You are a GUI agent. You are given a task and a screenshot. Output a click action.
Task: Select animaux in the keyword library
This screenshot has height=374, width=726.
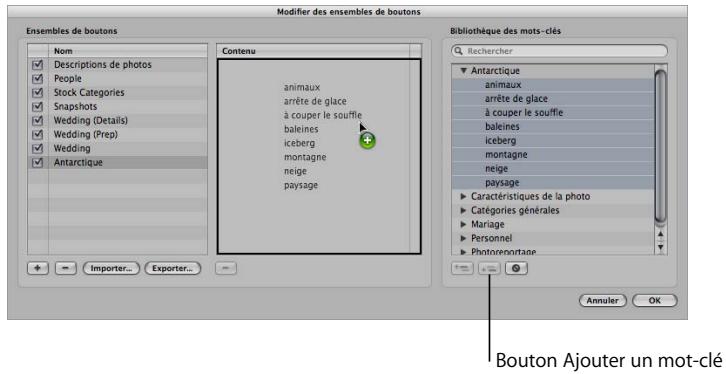[x=553, y=85]
